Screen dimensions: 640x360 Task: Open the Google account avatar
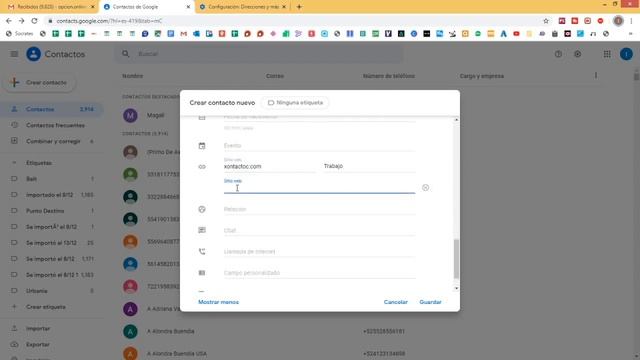pos(626,54)
